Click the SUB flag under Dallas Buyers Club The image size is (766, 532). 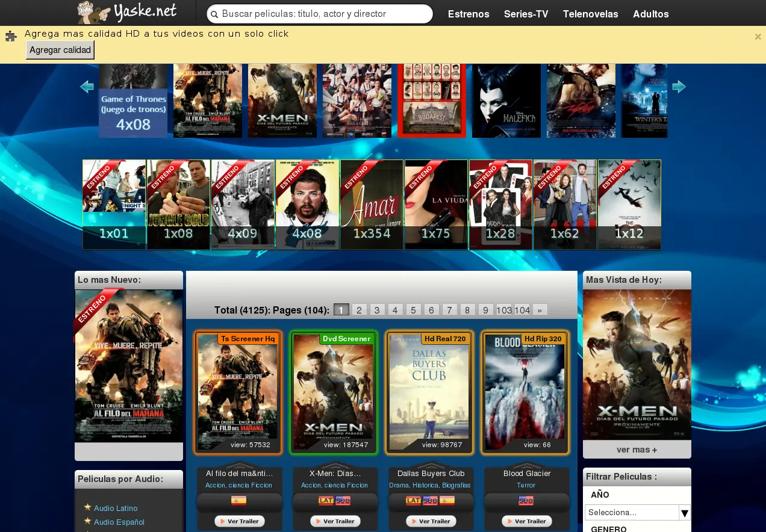pyautogui.click(x=430, y=501)
